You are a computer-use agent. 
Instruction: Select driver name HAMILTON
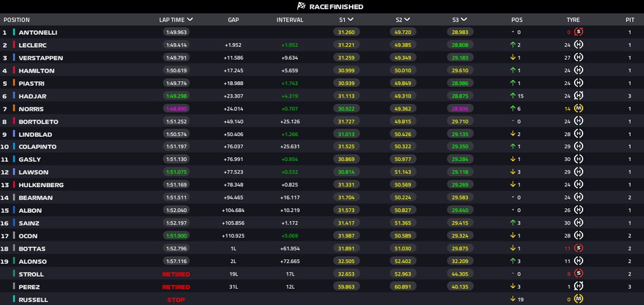[37, 71]
